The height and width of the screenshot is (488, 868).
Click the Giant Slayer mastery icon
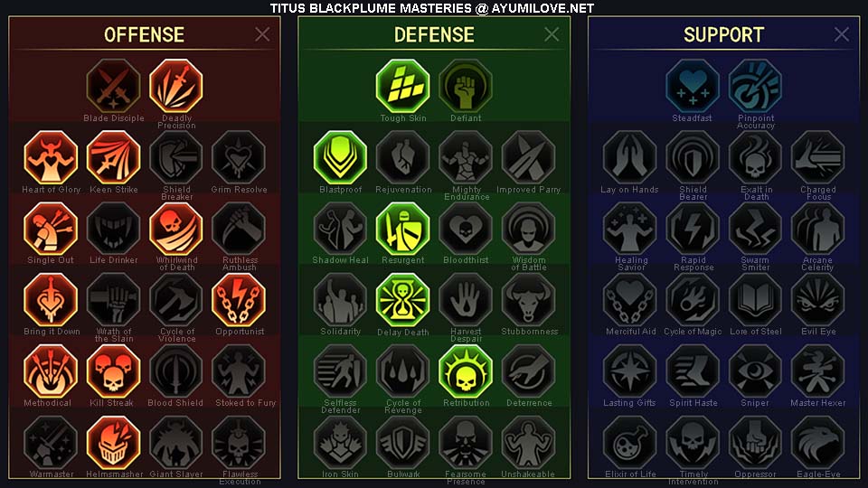tap(176, 443)
